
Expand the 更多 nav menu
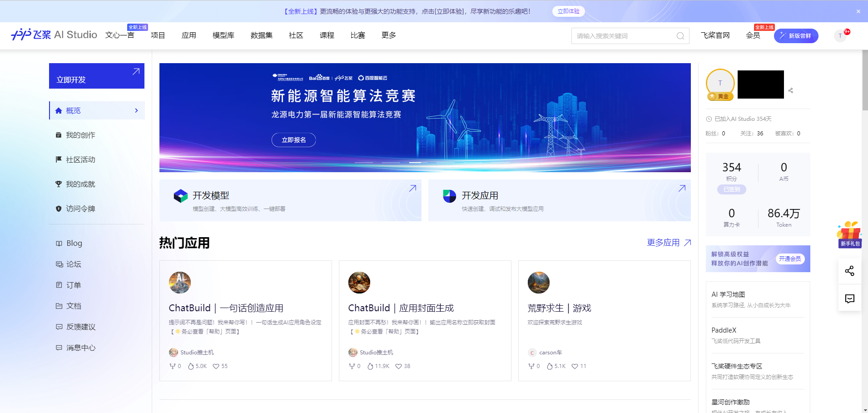pyautogui.click(x=389, y=35)
